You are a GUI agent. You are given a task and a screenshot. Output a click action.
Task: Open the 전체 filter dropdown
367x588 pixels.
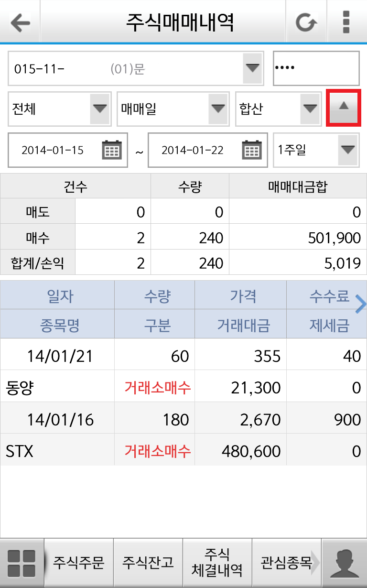(99, 109)
